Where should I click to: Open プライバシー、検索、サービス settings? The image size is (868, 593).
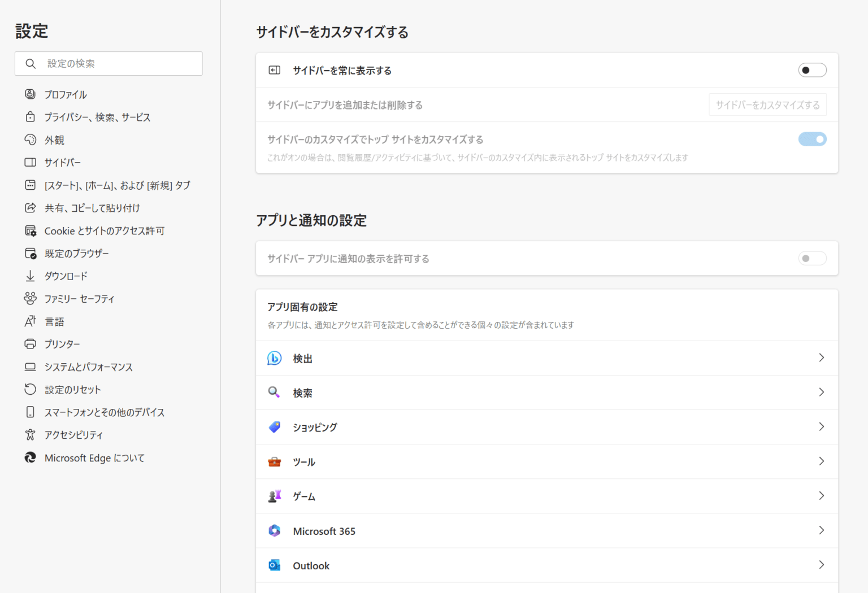(x=97, y=117)
